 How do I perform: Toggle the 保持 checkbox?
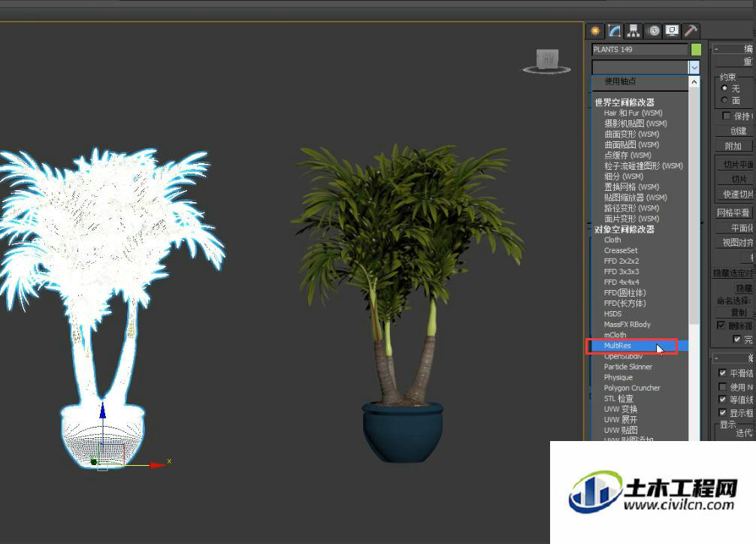pyautogui.click(x=726, y=116)
